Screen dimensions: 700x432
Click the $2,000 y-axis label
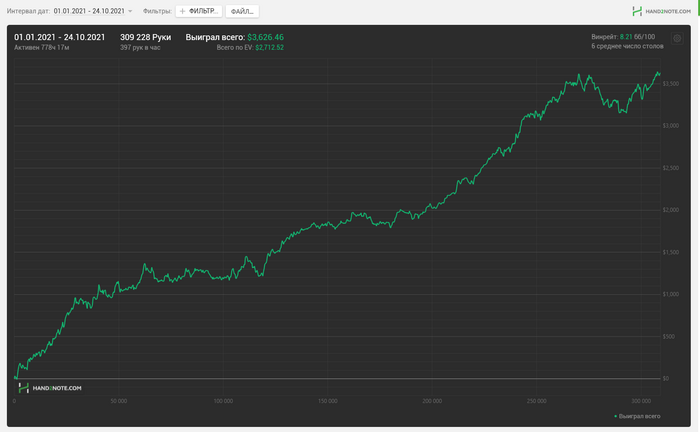click(x=671, y=210)
